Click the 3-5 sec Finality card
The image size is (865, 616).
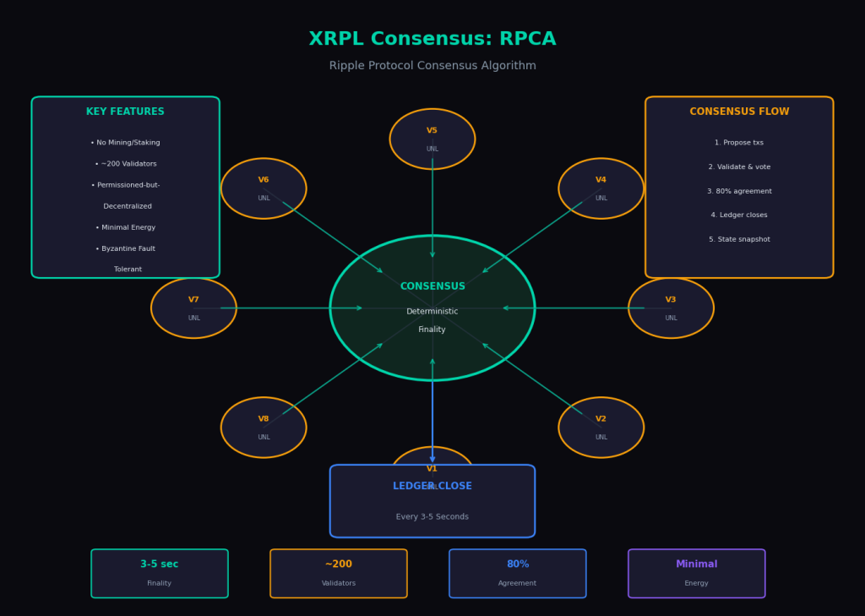click(x=160, y=573)
